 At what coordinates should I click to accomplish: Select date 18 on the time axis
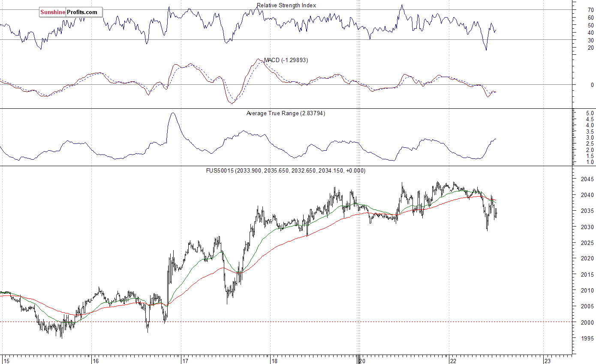tap(275, 361)
